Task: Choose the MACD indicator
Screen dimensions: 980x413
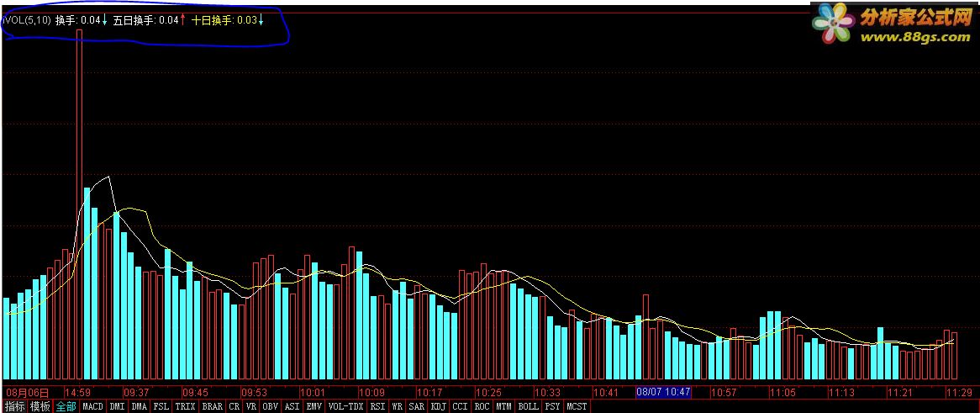Action: [93, 407]
